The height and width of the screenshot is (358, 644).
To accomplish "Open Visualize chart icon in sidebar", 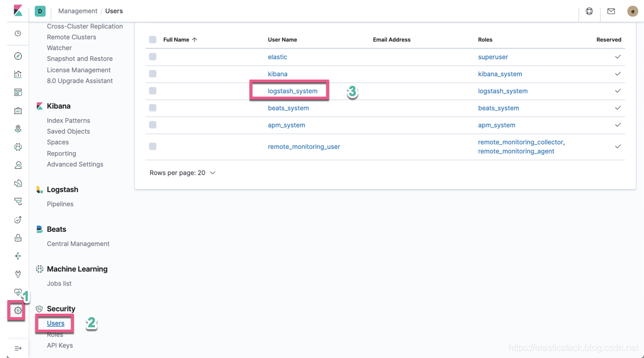I will pos(18,74).
